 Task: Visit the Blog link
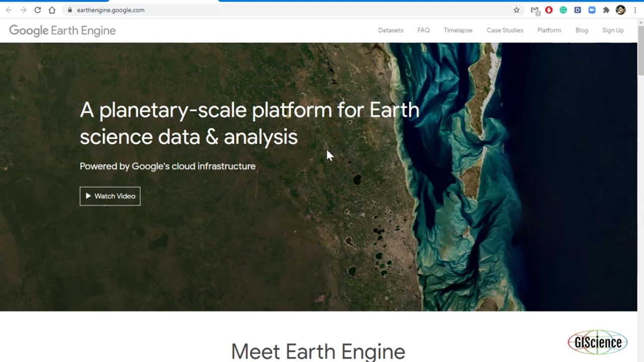click(x=582, y=30)
